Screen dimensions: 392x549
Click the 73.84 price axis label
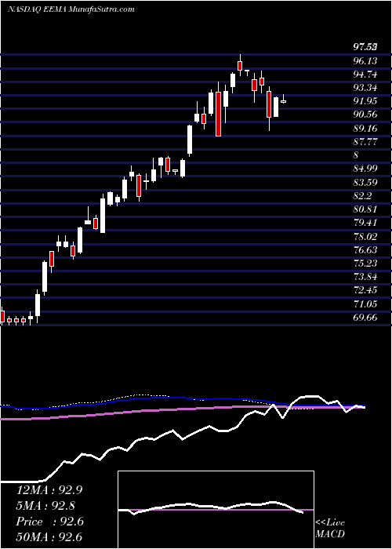(x=365, y=277)
